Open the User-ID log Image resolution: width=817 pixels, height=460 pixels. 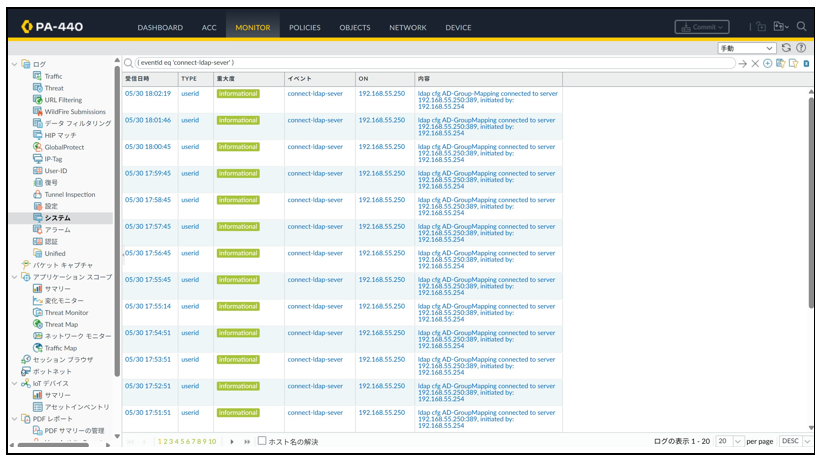pyautogui.click(x=56, y=170)
